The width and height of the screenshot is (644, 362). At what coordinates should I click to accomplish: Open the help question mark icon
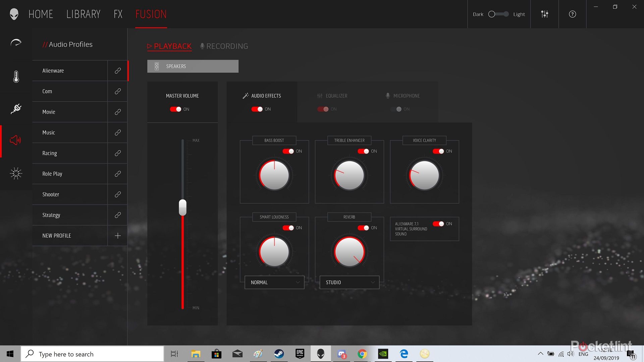573,14
